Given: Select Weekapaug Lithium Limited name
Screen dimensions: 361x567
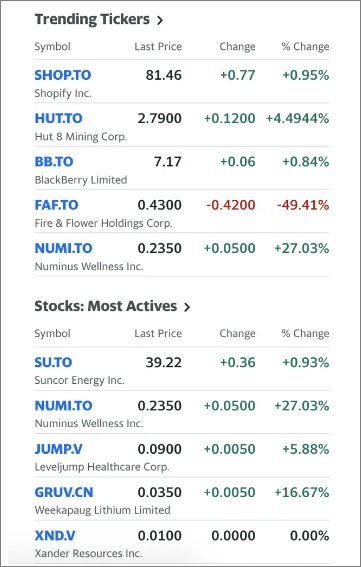Looking at the screenshot, I should 102,510.
